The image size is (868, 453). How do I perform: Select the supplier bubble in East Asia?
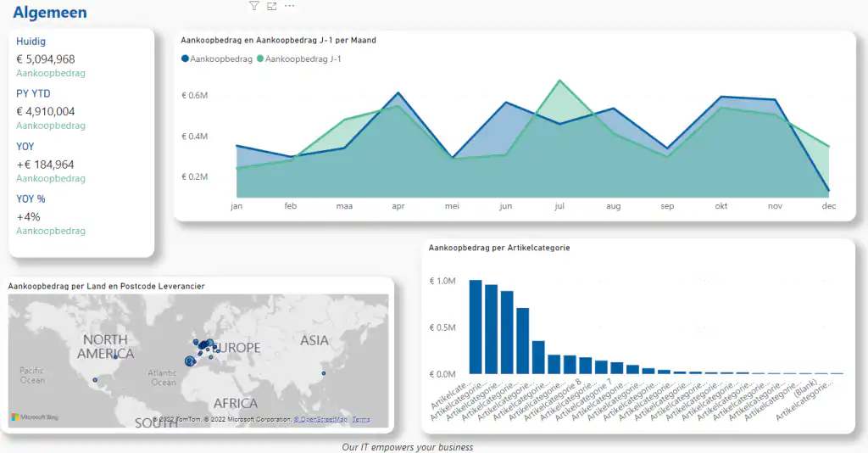324,373
